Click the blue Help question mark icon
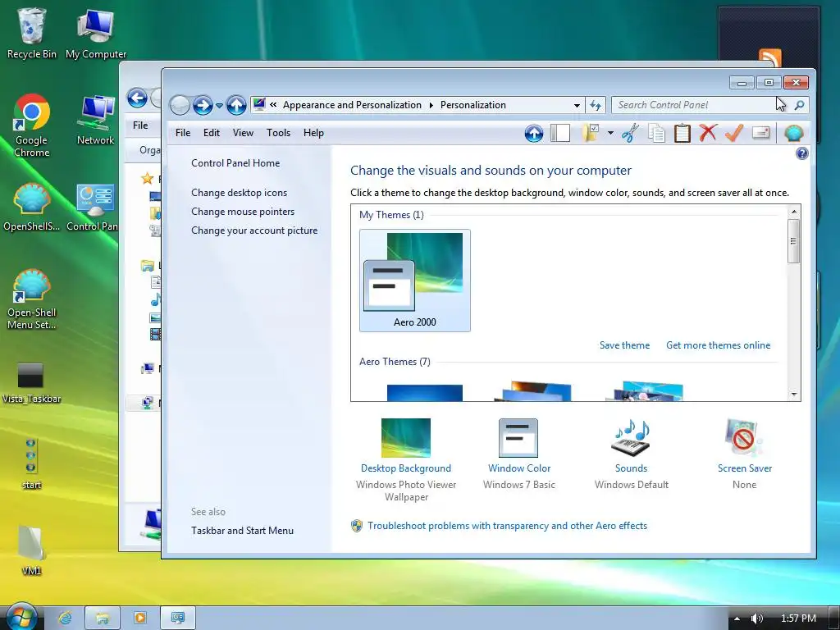This screenshot has height=630, width=840. point(801,153)
